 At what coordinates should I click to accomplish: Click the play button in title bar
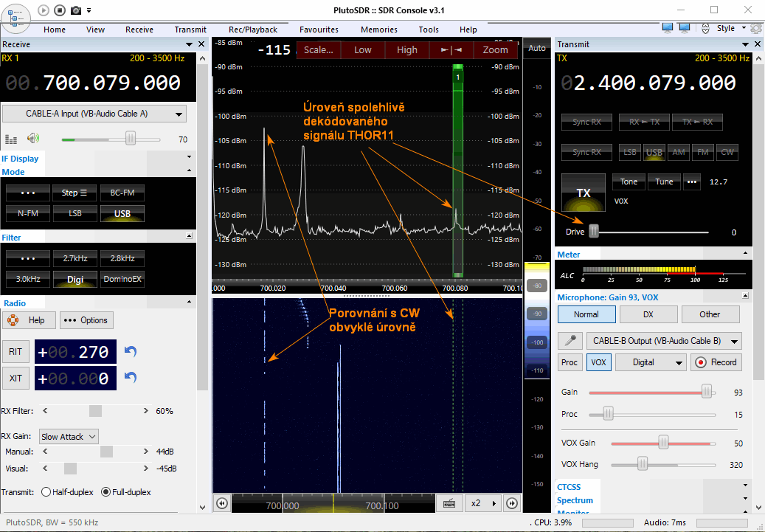tap(44, 10)
